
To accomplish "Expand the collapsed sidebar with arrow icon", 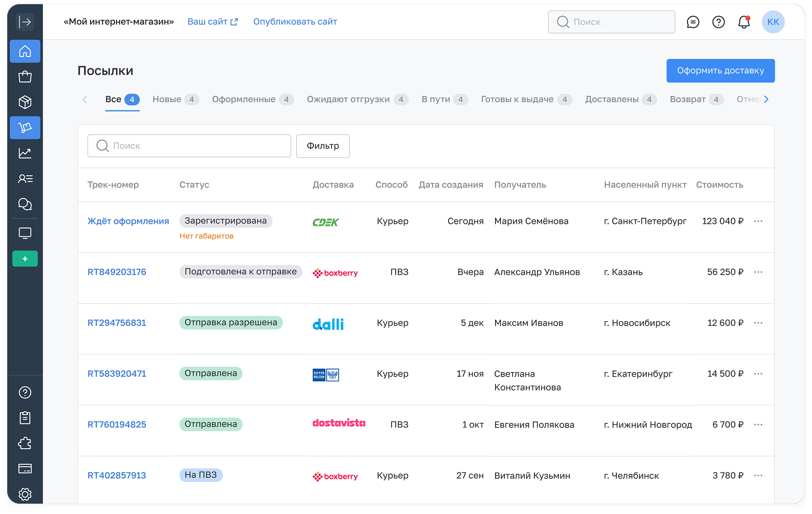I will [25, 22].
